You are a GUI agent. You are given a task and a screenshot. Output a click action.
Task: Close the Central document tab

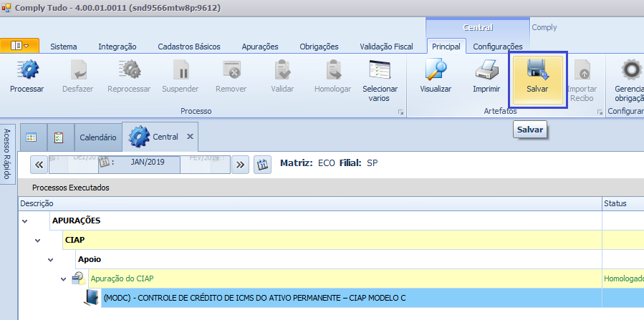click(190, 137)
